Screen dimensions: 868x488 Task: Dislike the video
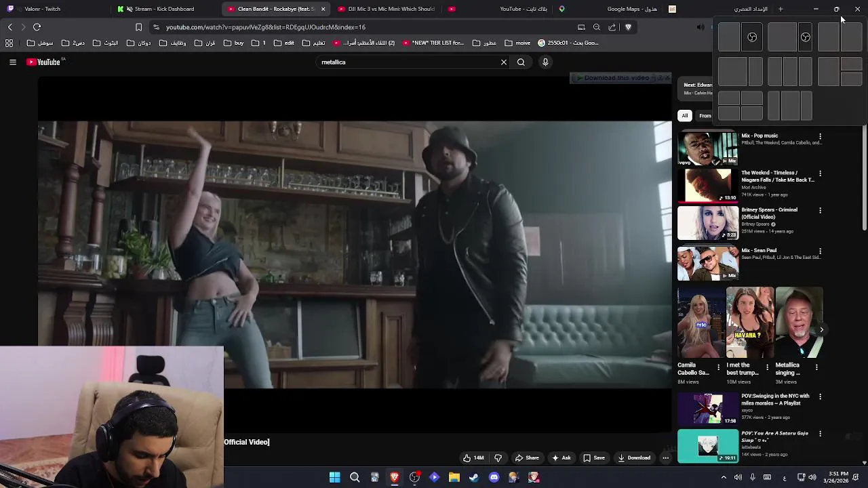(x=498, y=458)
